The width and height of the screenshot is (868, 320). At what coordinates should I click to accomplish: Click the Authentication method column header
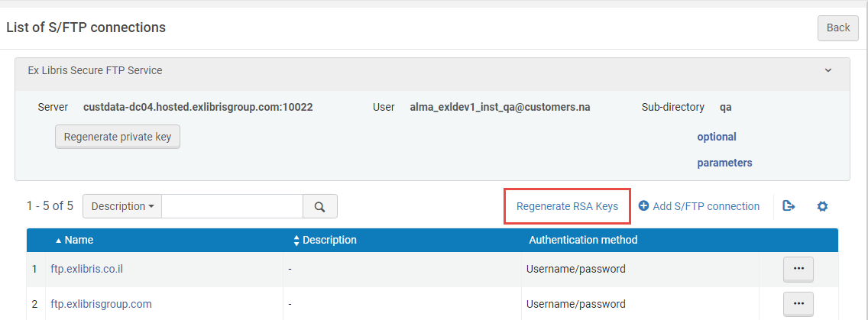582,240
